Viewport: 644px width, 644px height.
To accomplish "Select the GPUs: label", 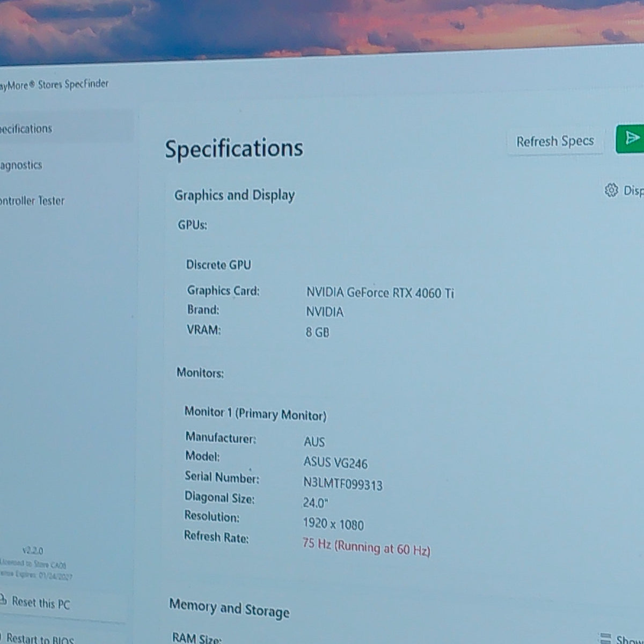I will (x=193, y=225).
